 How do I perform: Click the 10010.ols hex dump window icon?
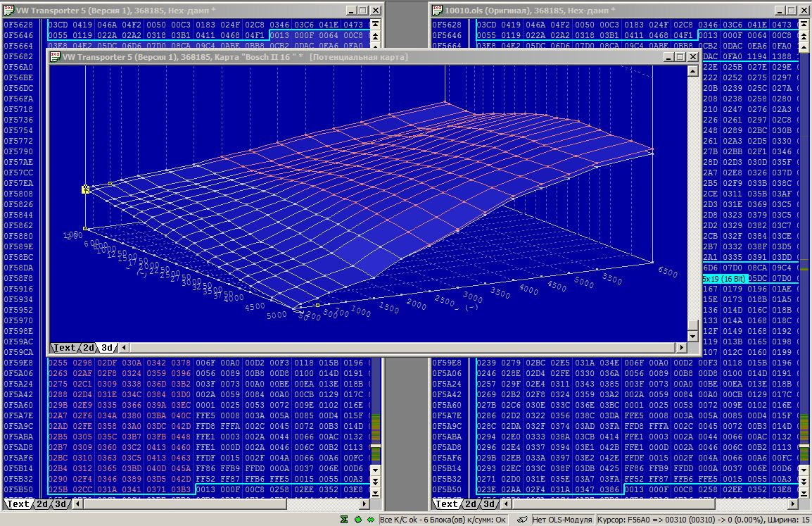437,11
